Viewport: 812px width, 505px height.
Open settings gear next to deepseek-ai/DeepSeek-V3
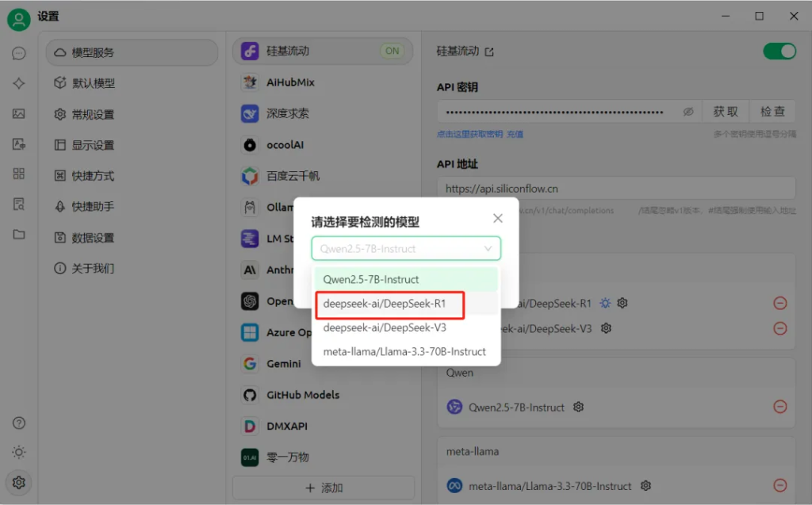pos(605,327)
